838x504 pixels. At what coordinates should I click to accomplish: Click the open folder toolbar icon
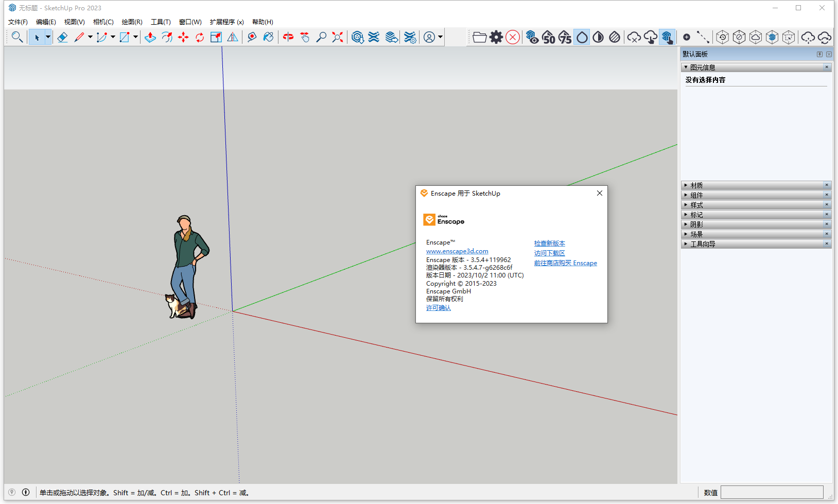tap(480, 37)
